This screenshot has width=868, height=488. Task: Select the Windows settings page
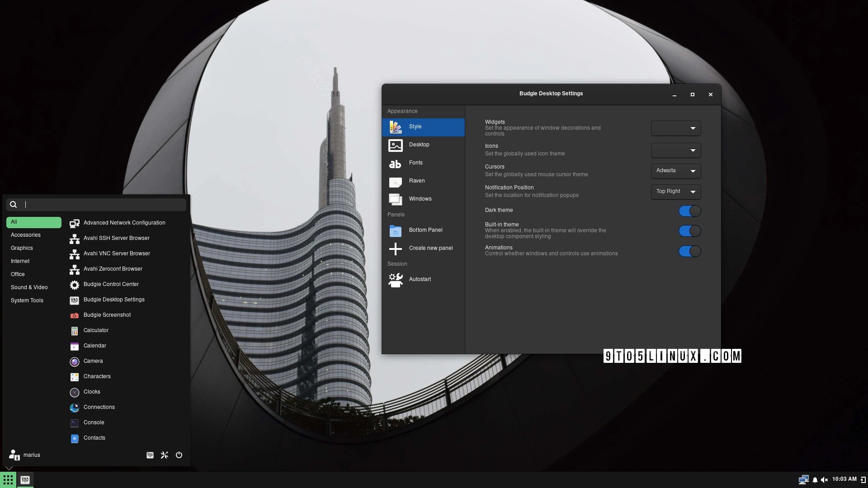tap(423, 199)
